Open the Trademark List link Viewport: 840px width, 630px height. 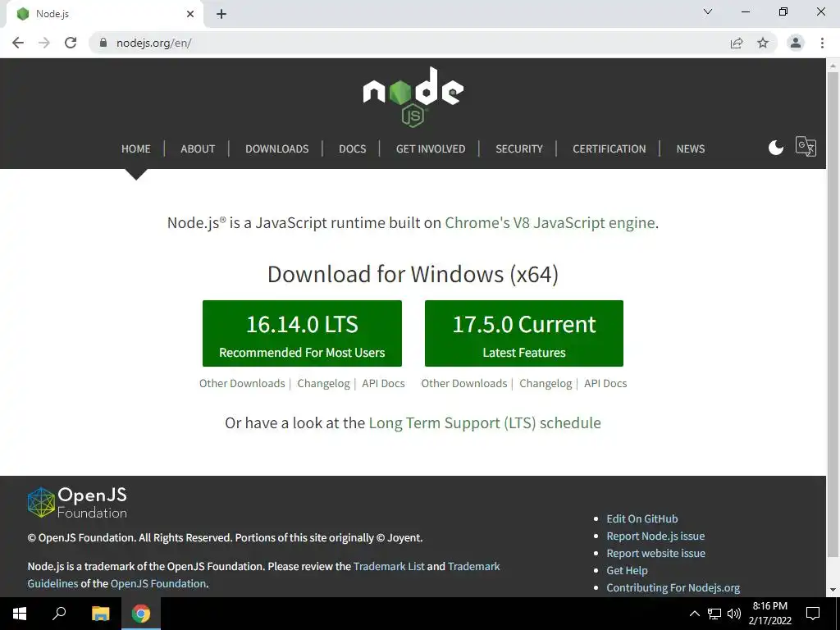tap(389, 566)
